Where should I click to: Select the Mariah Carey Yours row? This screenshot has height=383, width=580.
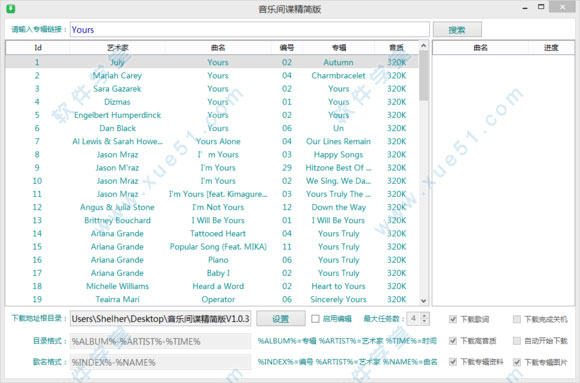click(212, 75)
